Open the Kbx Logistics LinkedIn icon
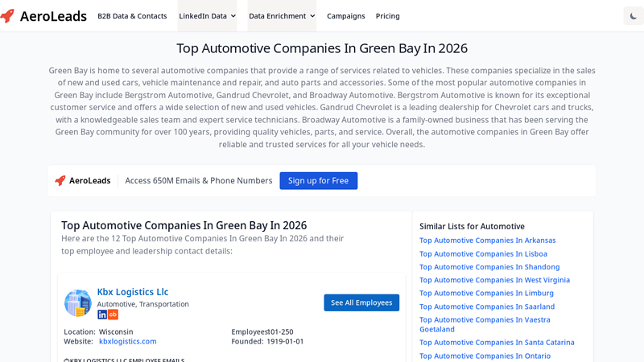 [x=102, y=315]
